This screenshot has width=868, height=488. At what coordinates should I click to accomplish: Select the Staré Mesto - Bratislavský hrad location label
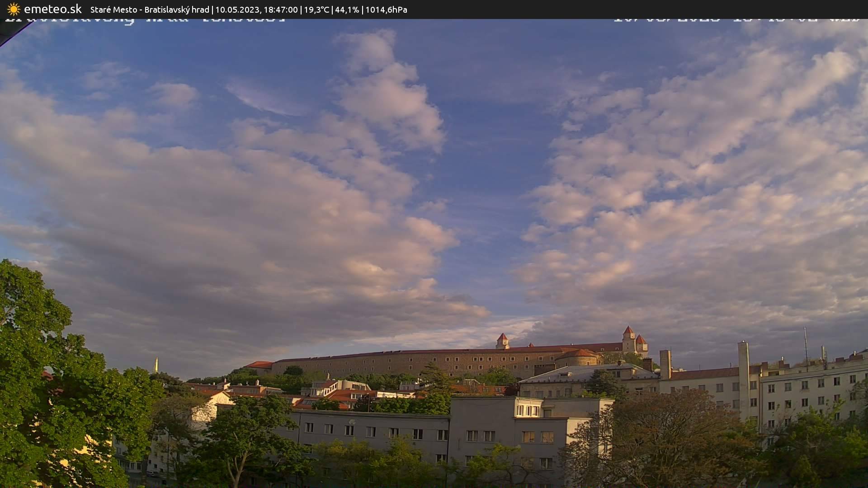pos(149,9)
